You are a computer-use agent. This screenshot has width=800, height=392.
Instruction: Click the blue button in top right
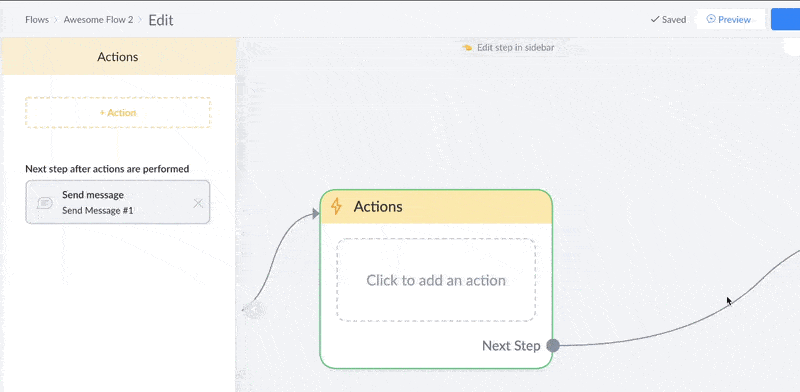(785, 19)
